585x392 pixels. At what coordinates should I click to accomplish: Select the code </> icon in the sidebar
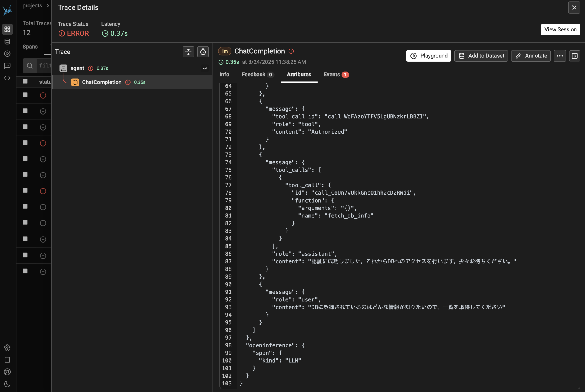[7, 77]
